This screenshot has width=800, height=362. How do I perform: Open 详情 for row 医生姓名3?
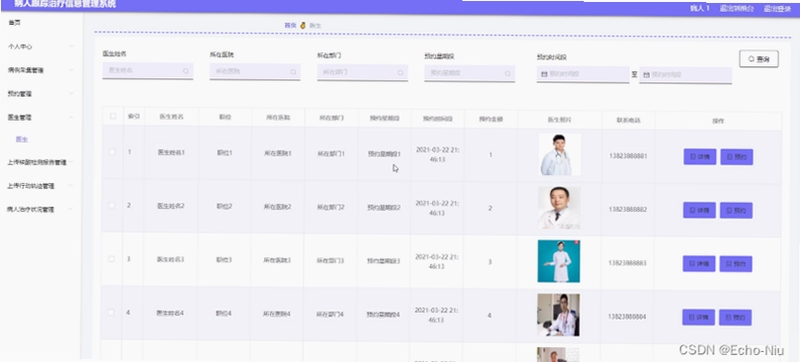(698, 264)
